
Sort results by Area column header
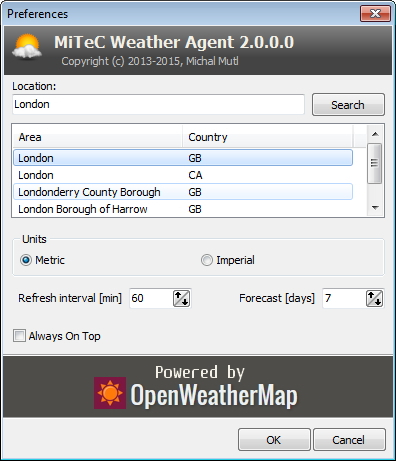point(98,137)
